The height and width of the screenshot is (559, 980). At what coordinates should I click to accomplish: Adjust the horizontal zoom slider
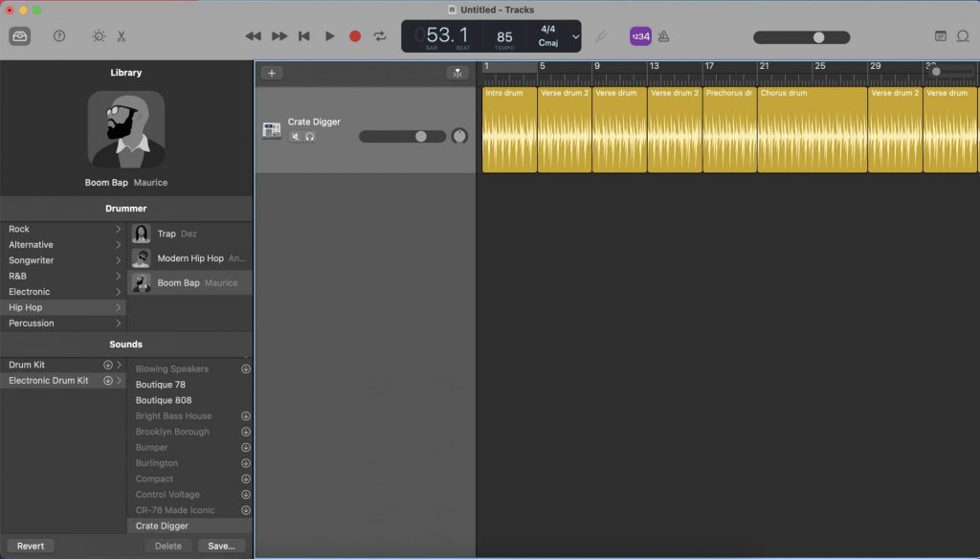951,72
